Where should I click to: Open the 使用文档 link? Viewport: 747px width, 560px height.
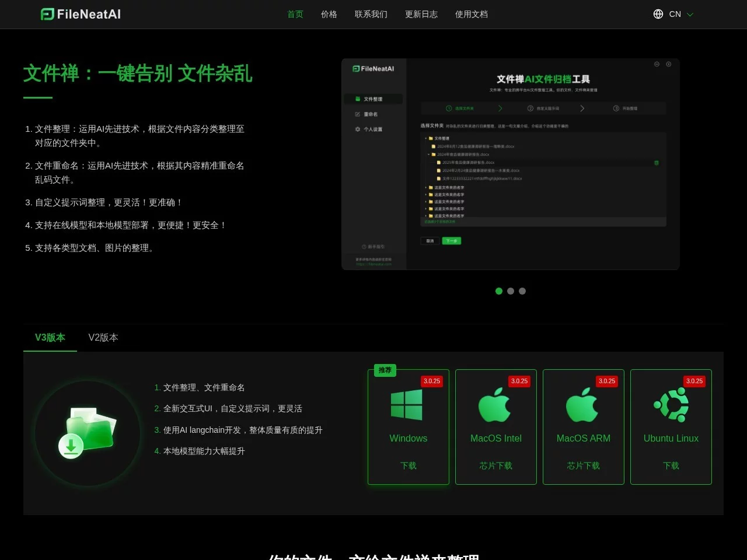(471, 14)
